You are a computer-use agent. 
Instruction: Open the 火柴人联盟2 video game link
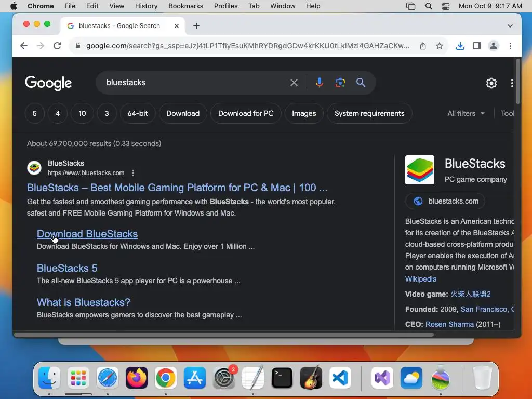pos(471,294)
